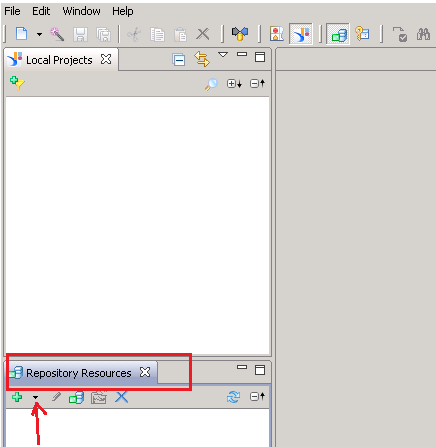Collapse all in Local Projects panel header

tap(179, 60)
